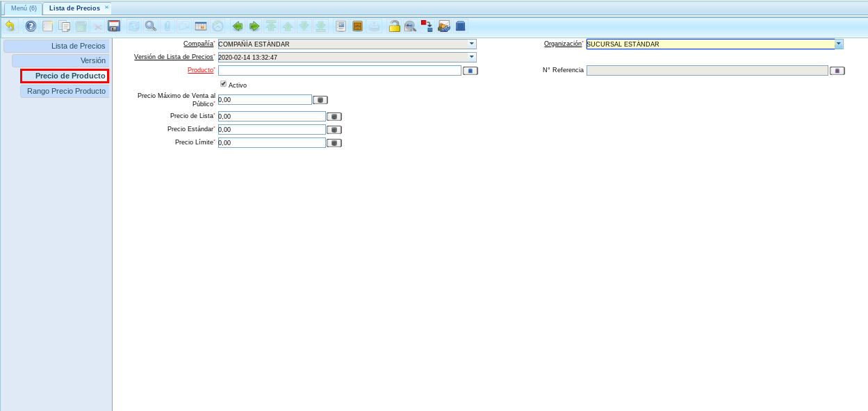Viewport: 868px width, 411px height.
Task: Create a new record with blank page icon
Action: tap(48, 26)
